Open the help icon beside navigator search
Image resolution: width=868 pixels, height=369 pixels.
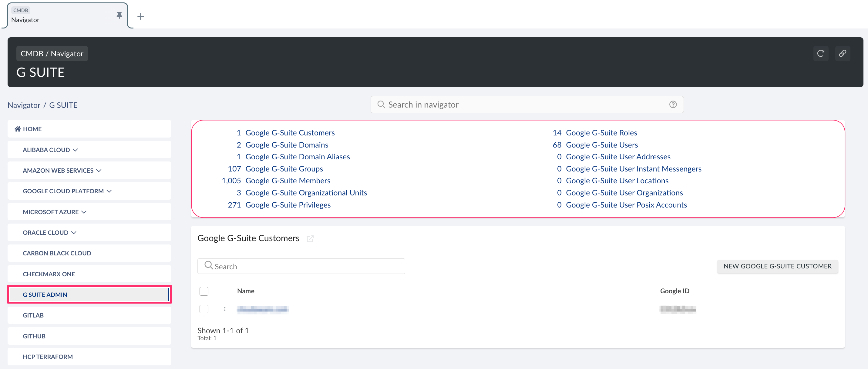(673, 105)
